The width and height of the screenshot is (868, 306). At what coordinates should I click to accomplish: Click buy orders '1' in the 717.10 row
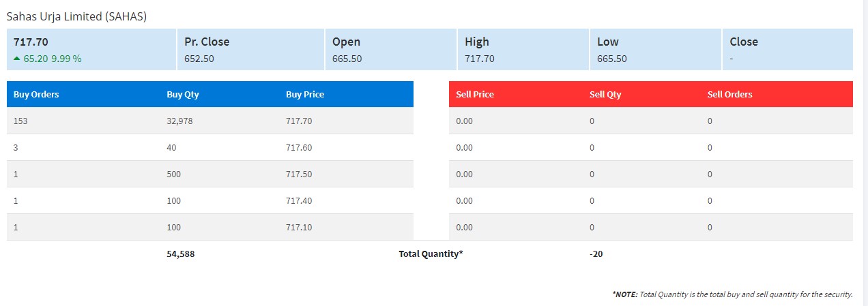(16, 227)
